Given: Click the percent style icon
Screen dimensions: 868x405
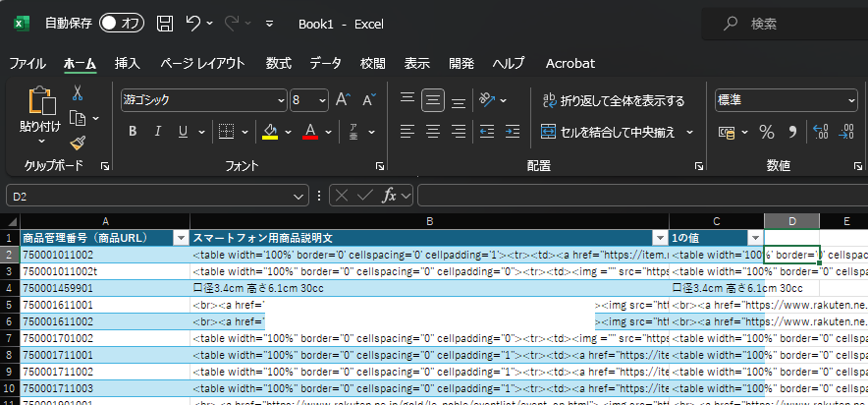Looking at the screenshot, I should [x=767, y=132].
